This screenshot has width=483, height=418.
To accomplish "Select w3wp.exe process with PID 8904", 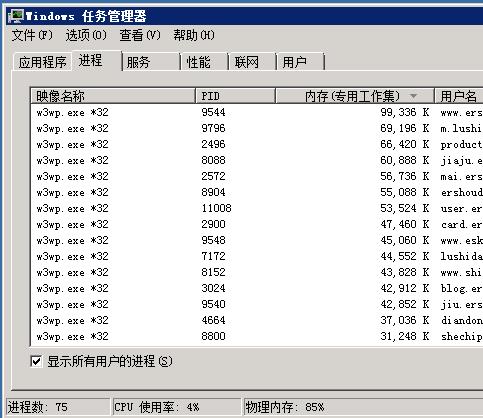I will (x=257, y=192).
